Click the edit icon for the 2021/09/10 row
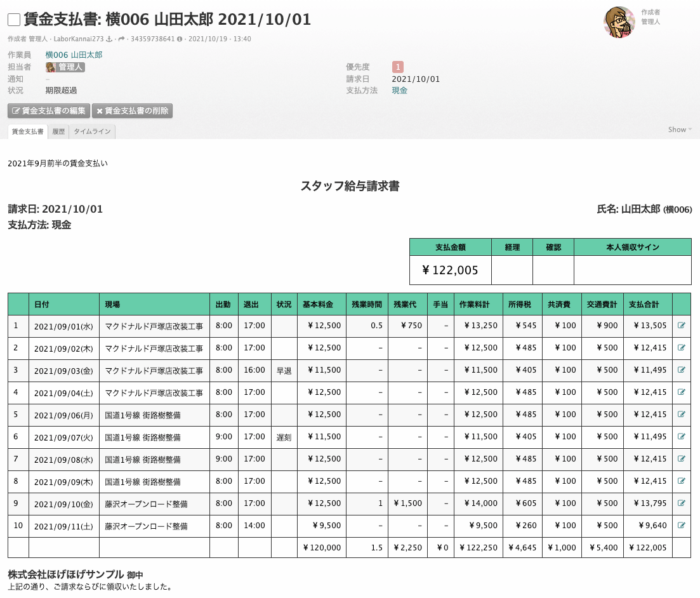This screenshot has height=598, width=700. (682, 503)
